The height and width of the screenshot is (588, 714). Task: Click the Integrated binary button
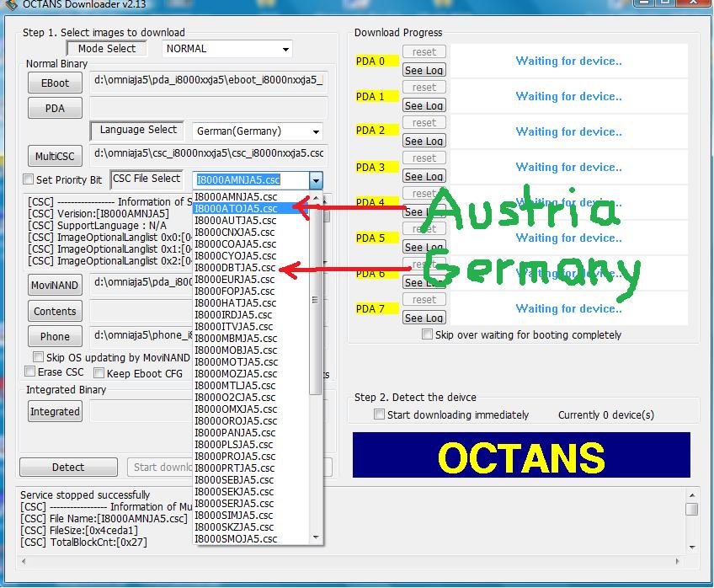[55, 412]
